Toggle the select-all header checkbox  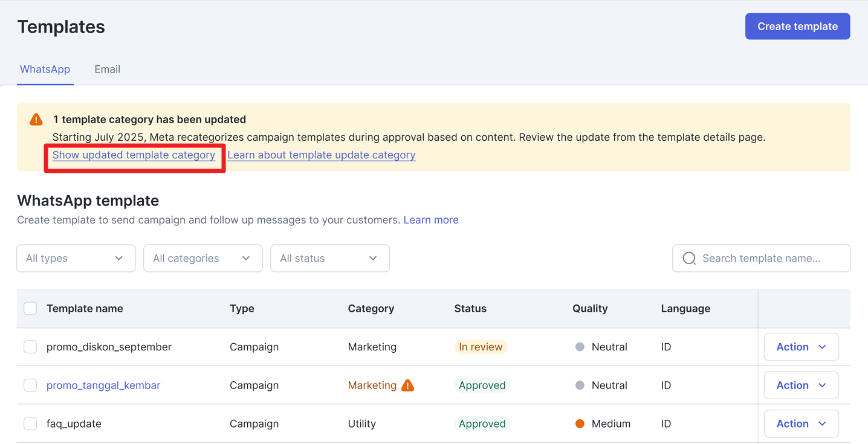click(x=30, y=309)
